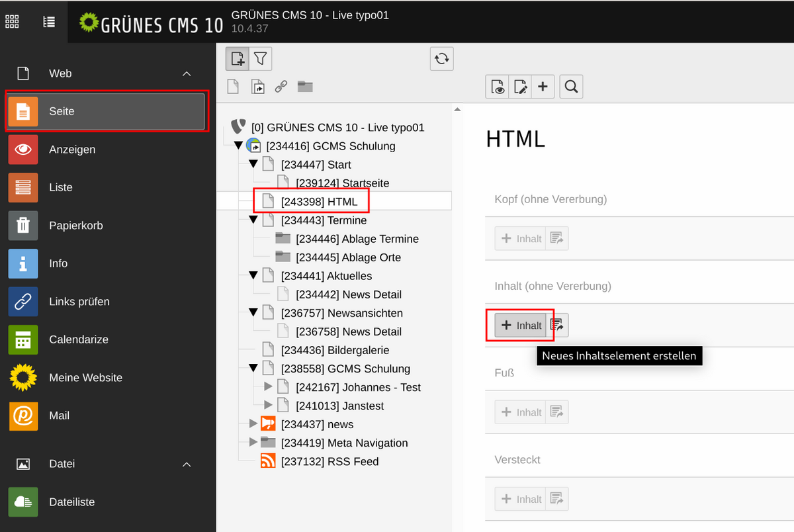Open the Liste module

(60, 187)
